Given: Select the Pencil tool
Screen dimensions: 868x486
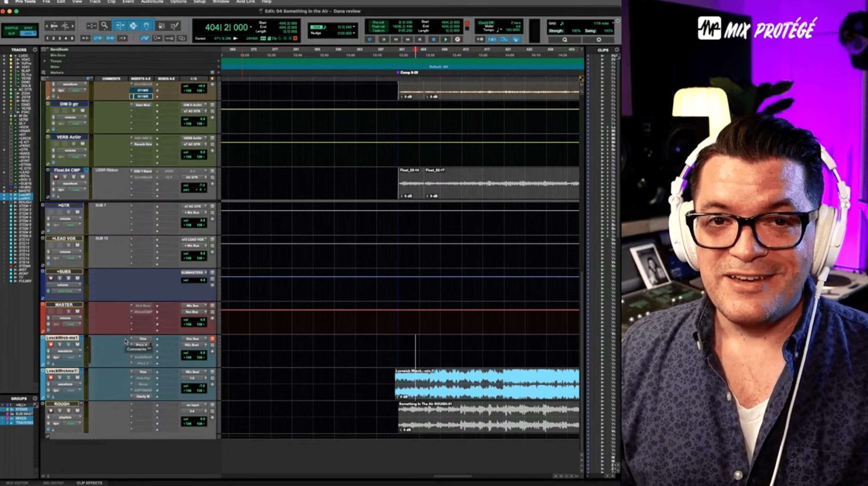Looking at the screenshot, I should click(x=175, y=26).
